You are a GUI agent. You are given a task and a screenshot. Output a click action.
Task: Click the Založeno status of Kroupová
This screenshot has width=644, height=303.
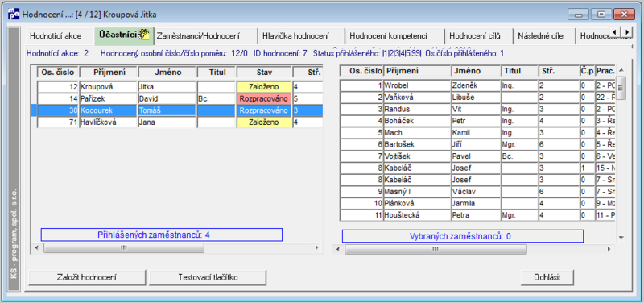(x=264, y=87)
